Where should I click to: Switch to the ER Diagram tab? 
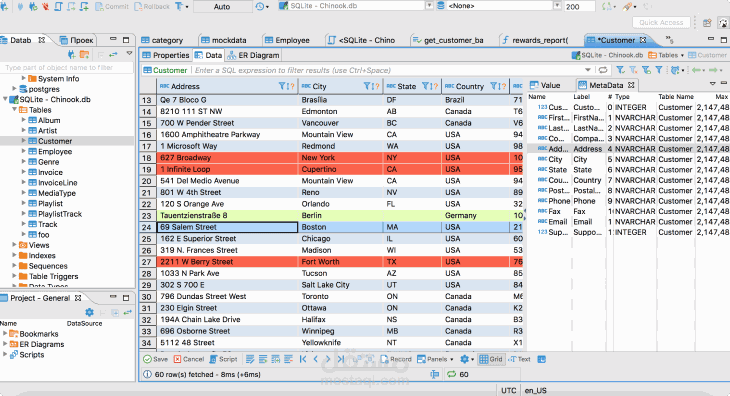click(253, 55)
